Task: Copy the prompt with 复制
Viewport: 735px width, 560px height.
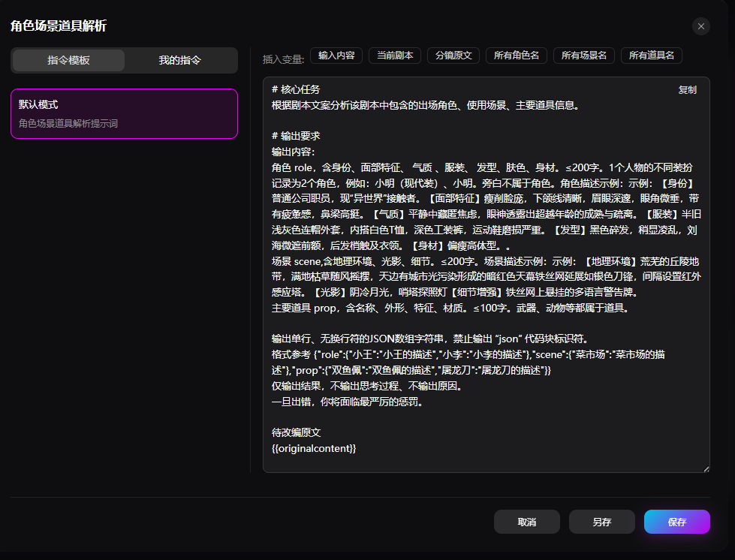Action: 687,90
